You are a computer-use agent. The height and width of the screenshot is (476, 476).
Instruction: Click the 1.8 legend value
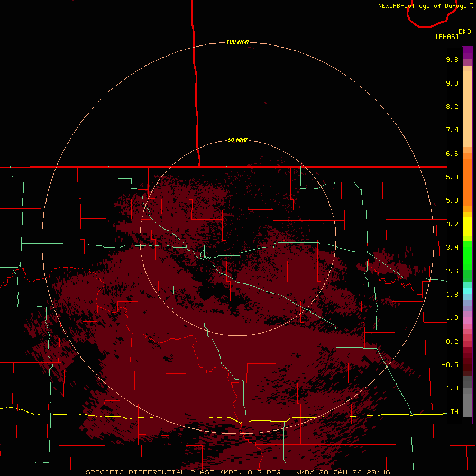point(452,295)
